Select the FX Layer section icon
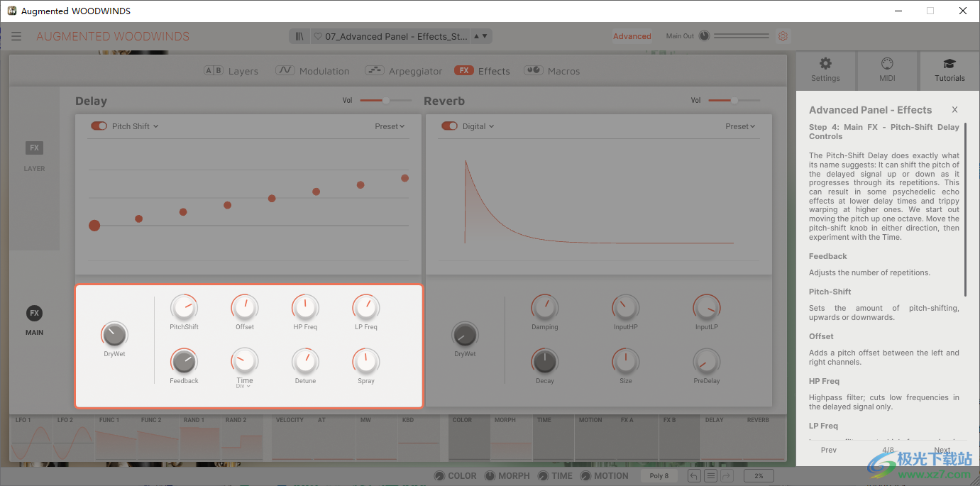980x486 pixels. point(34,148)
